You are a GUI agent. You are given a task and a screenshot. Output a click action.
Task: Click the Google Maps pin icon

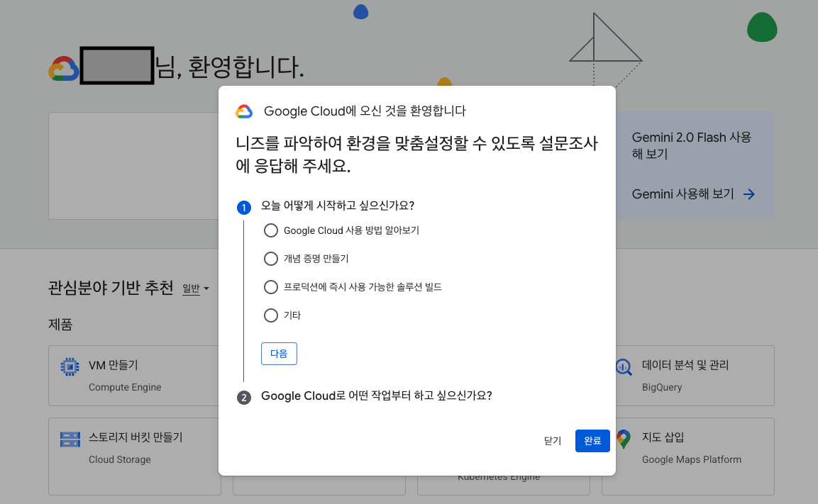(624, 439)
